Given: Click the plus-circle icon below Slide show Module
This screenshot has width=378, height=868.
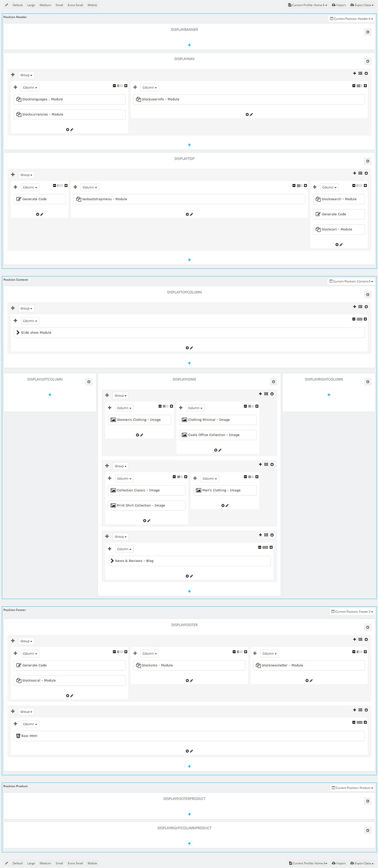Looking at the screenshot, I should (x=187, y=348).
